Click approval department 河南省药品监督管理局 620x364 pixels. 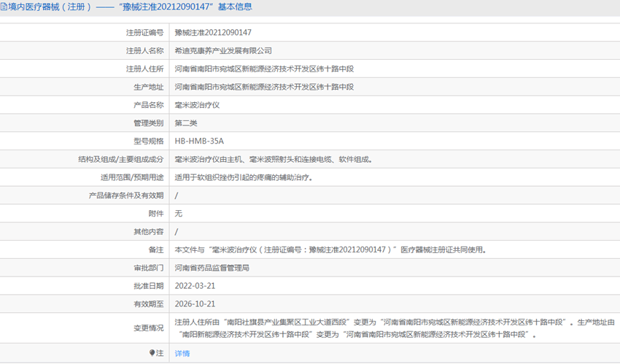212,268
